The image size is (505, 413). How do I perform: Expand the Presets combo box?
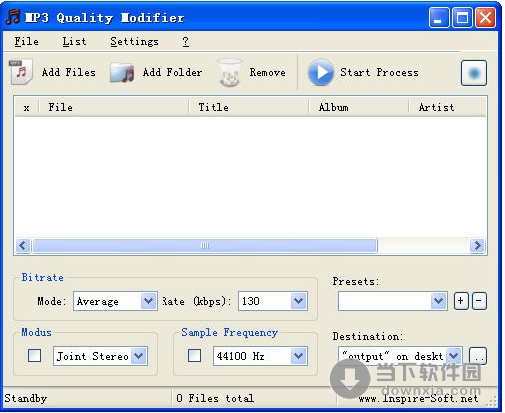click(x=393, y=301)
